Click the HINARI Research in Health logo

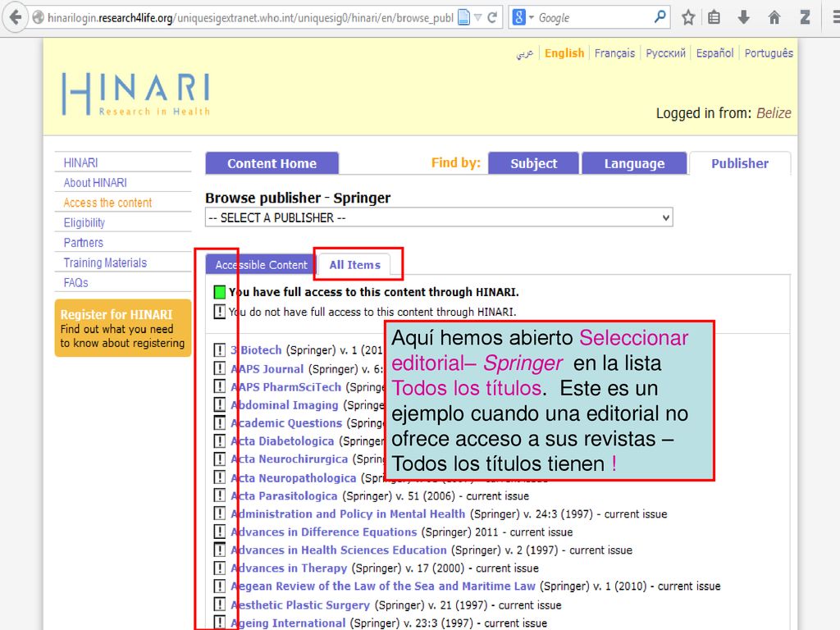[x=135, y=94]
